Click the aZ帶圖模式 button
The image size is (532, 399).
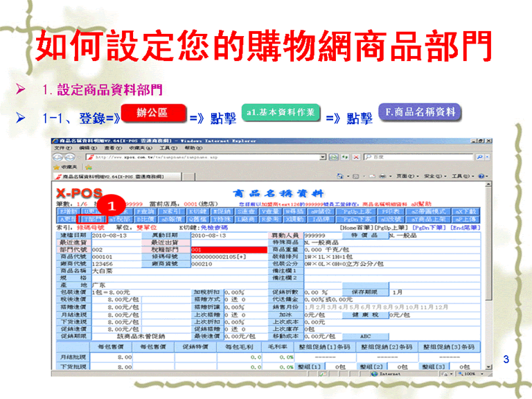tap(428, 211)
